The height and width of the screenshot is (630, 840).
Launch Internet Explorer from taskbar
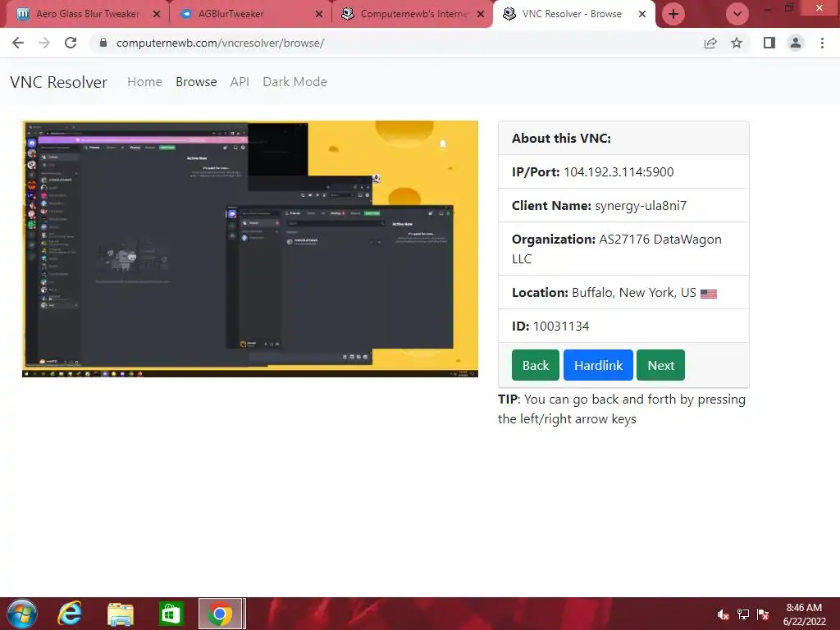[x=70, y=614]
